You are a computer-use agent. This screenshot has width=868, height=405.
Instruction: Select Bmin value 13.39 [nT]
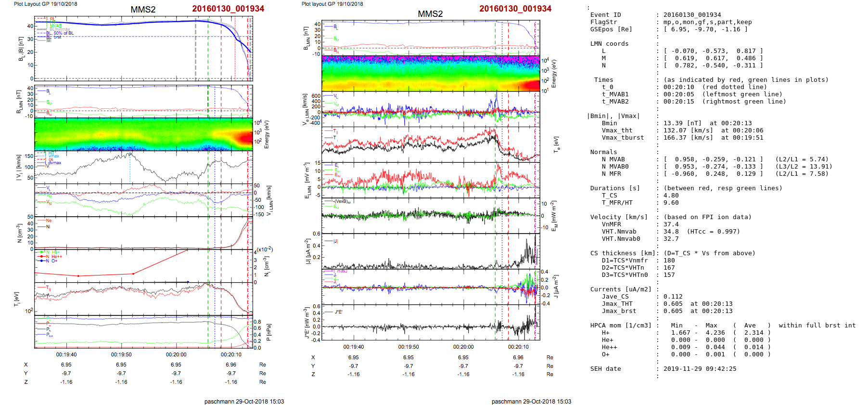[x=682, y=123]
